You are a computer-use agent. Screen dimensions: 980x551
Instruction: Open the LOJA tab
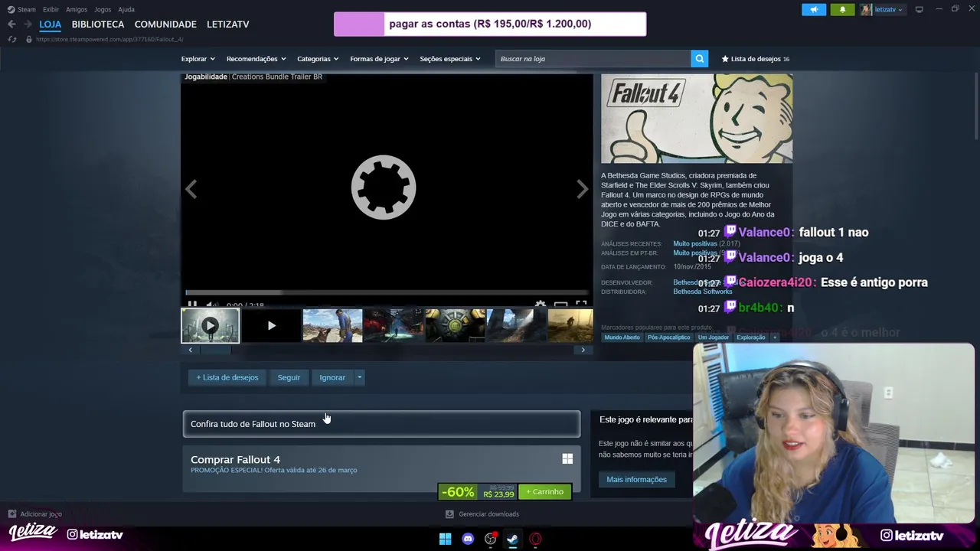tap(50, 24)
